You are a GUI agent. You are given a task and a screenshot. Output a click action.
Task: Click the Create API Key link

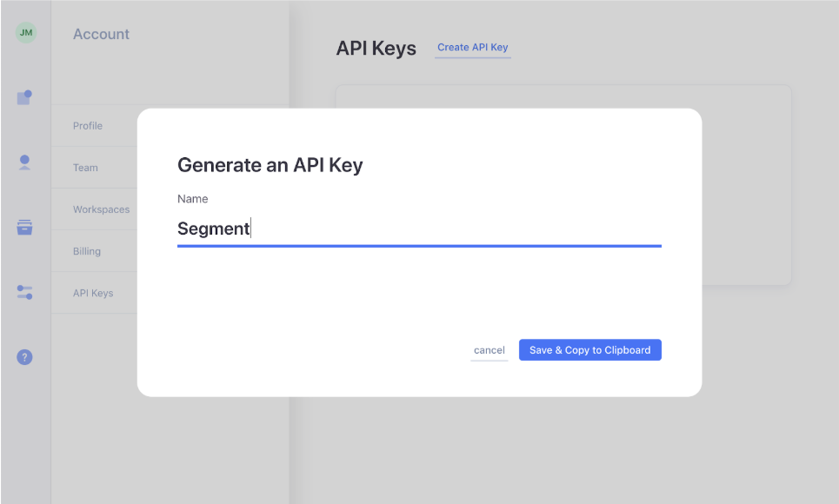point(472,48)
